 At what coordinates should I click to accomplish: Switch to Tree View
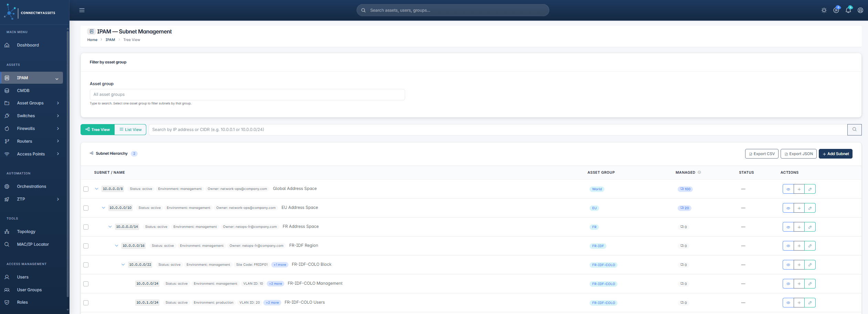(x=98, y=130)
